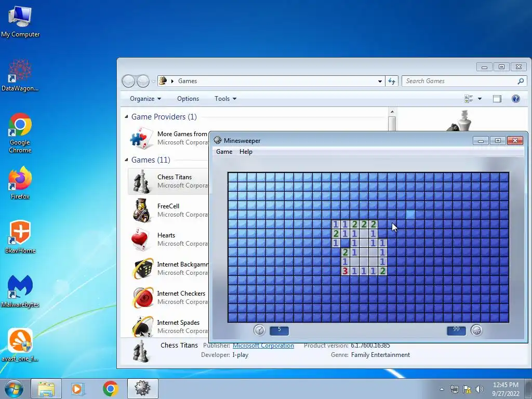
Task: Click the Back navigation button
Action: coord(129,81)
